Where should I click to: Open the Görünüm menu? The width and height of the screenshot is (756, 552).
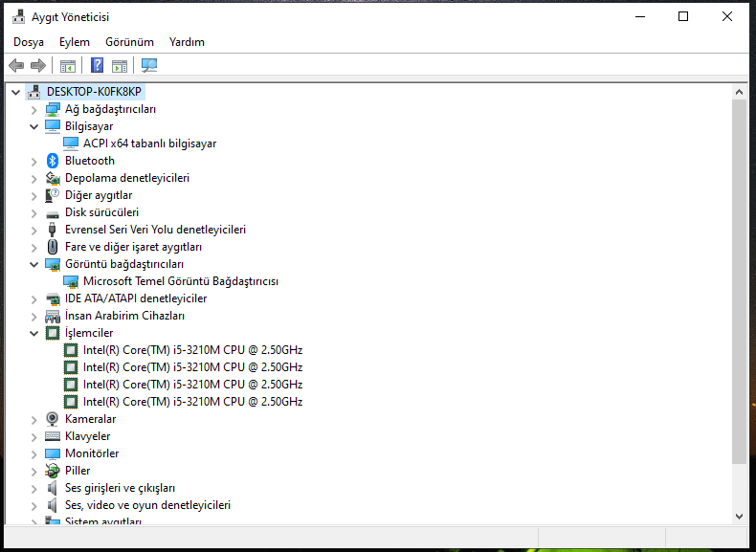point(129,42)
